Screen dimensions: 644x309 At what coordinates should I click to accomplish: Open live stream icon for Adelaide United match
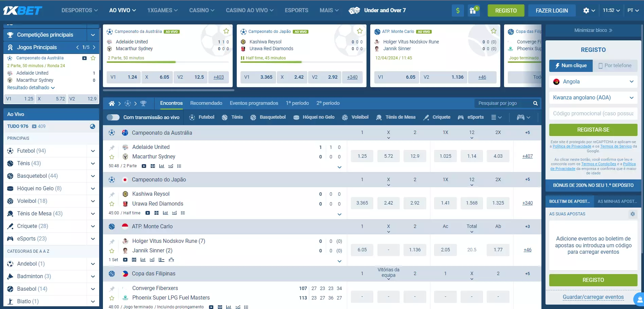144,166
